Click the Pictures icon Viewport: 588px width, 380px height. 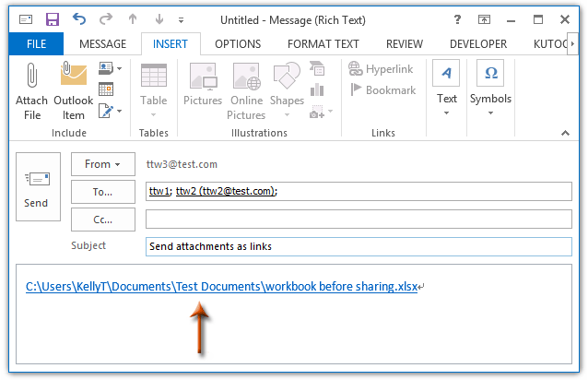[203, 77]
